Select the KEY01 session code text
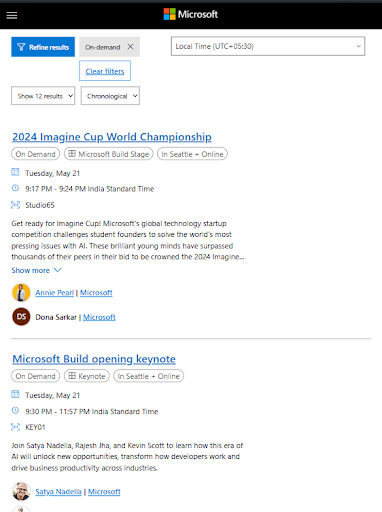The image size is (382, 512). [35, 427]
